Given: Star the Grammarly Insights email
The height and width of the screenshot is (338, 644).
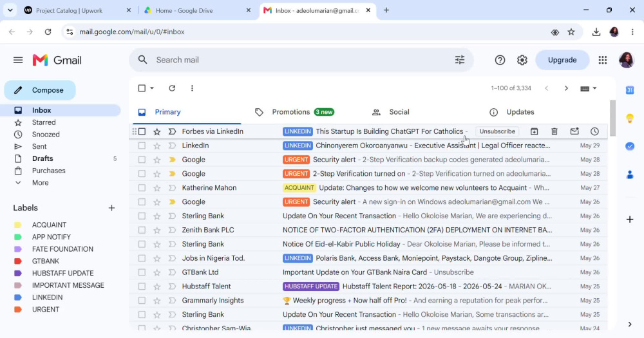Looking at the screenshot, I should [157, 300].
